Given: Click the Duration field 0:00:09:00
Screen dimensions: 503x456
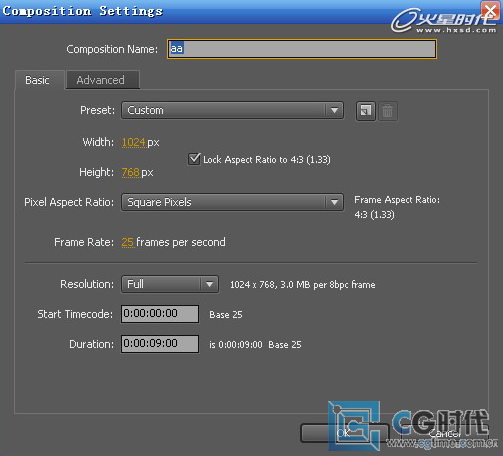Looking at the screenshot, I should 160,344.
